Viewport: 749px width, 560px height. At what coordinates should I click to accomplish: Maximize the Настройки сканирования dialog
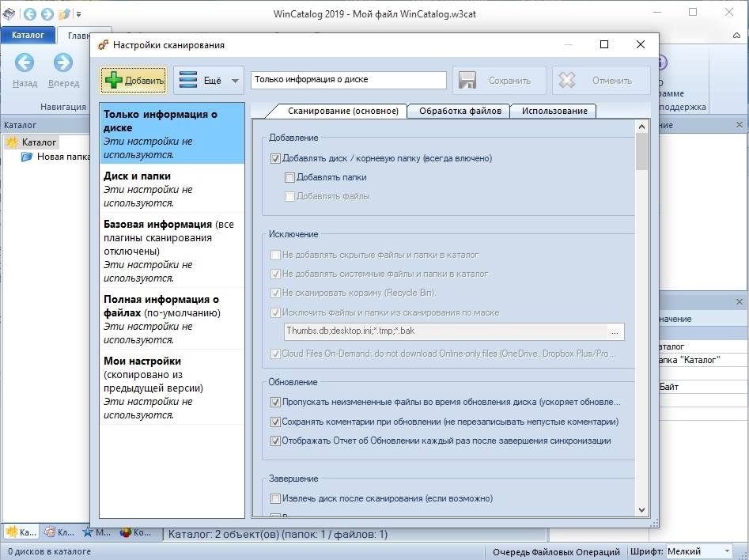[603, 44]
